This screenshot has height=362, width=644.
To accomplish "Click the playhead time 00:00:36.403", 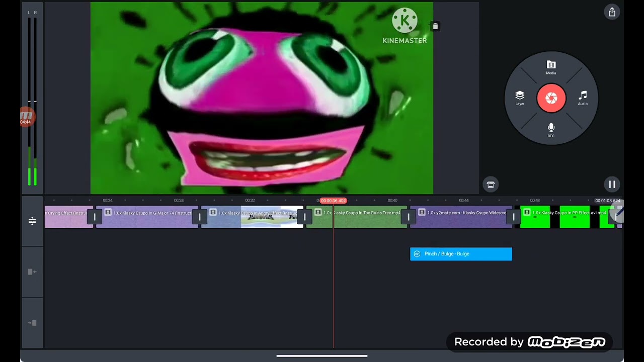I will pyautogui.click(x=333, y=201).
